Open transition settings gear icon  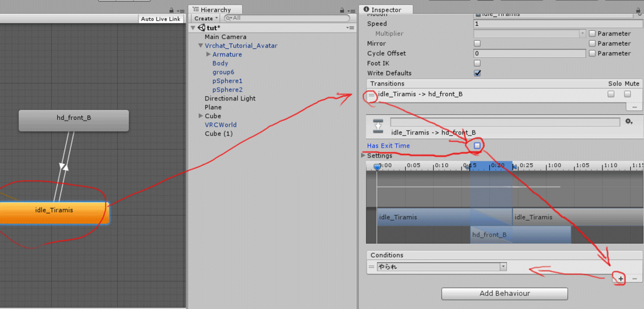tap(628, 121)
